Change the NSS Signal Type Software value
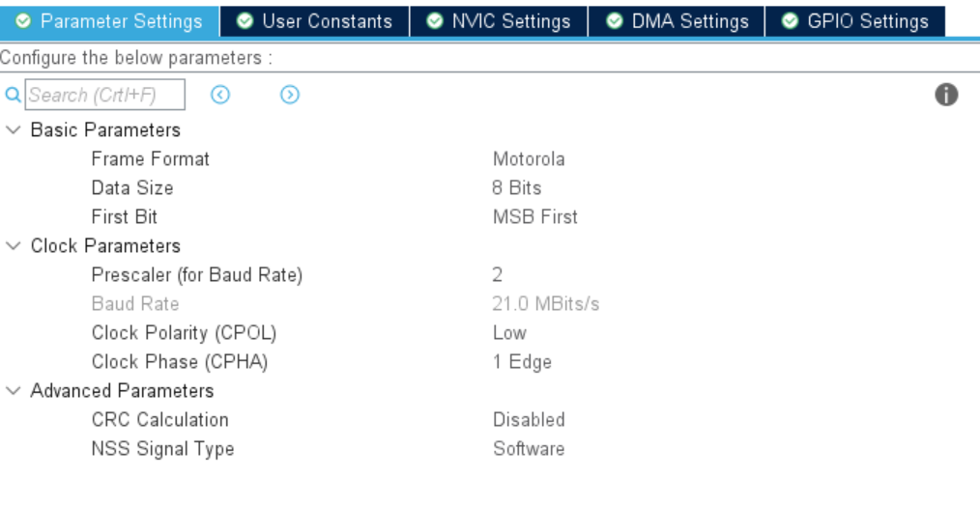980x506 pixels. click(x=529, y=448)
